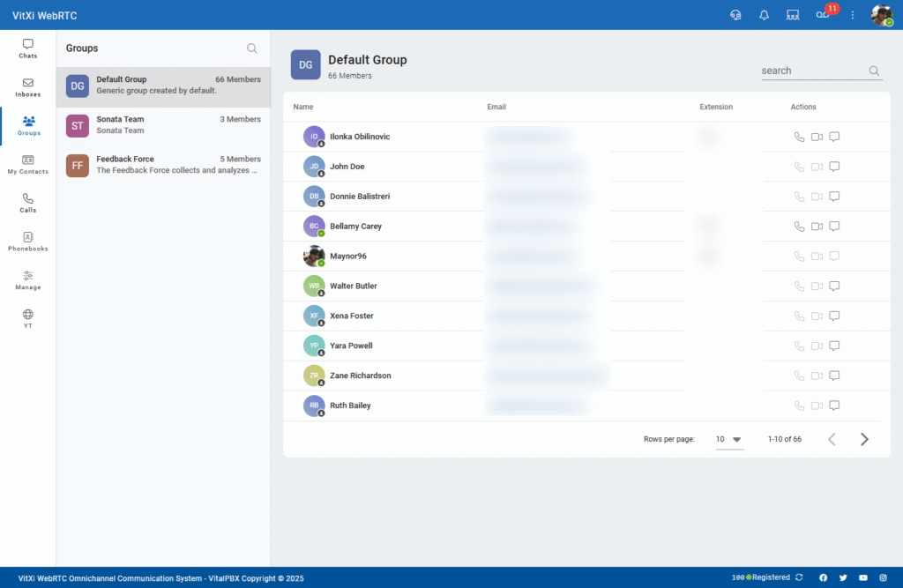Click the member search input field
Viewport: 903px width, 588px height.
(811, 71)
